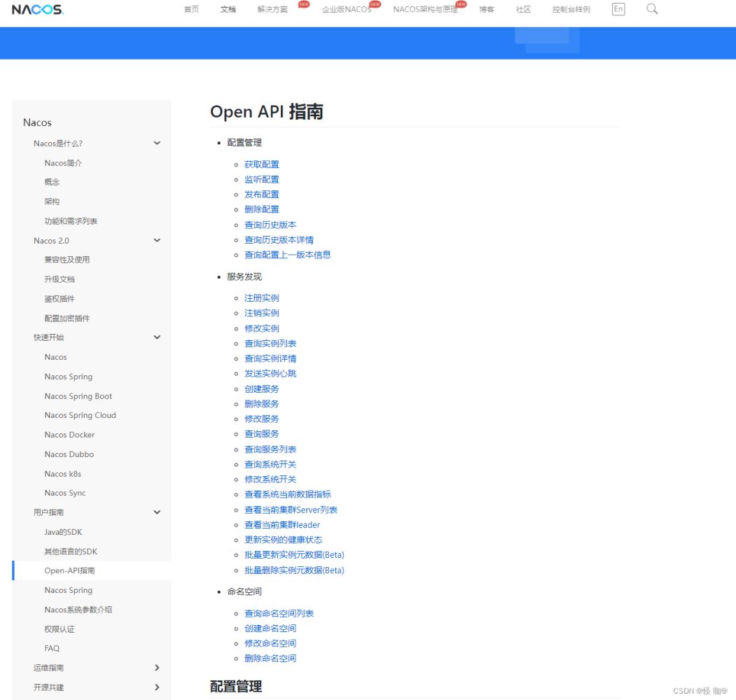Collapse the 用户指南 section
Viewport: 736px width, 700px height.
coord(157,512)
